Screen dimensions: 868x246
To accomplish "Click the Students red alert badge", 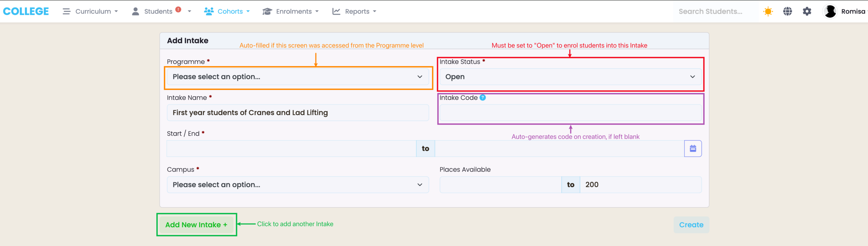I will click(178, 9).
